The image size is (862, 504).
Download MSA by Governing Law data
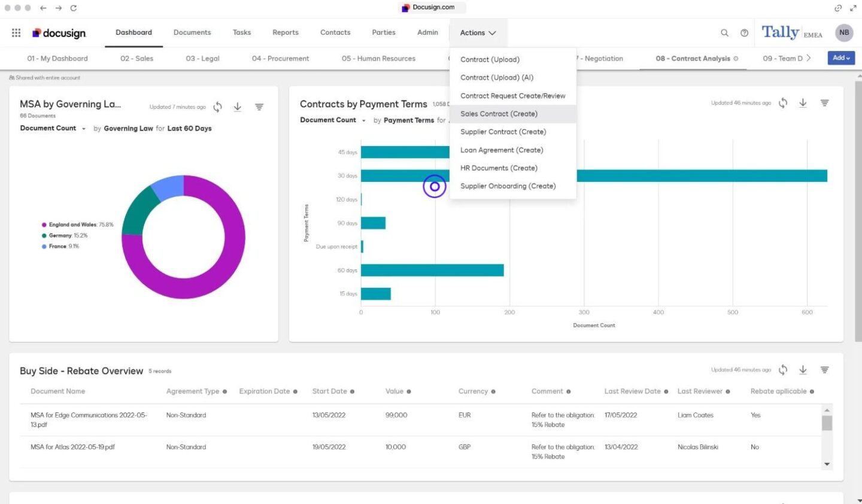point(237,106)
